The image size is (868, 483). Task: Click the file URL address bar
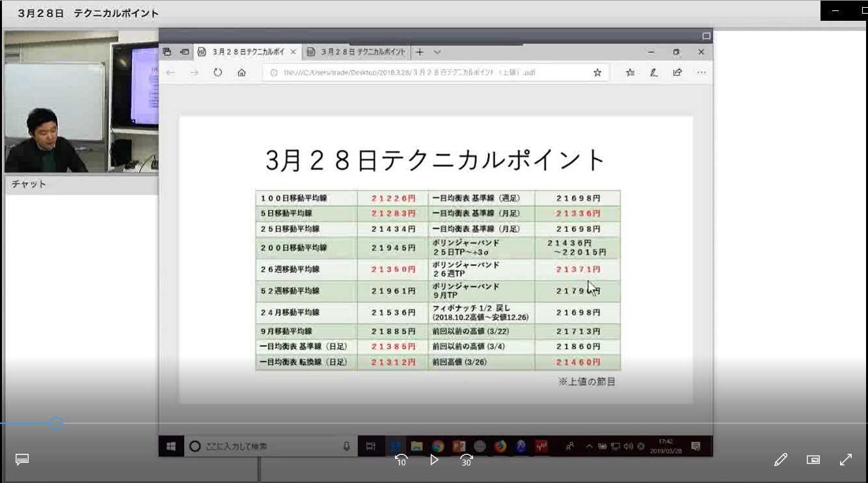429,72
